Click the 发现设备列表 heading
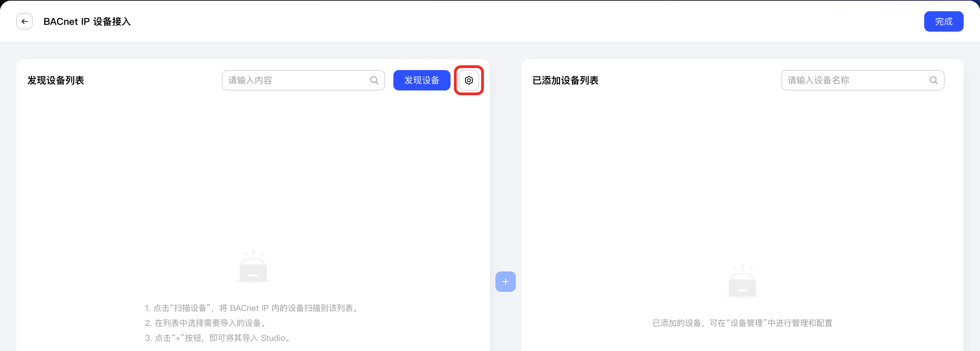Viewport: 980px width, 351px height. pos(55,80)
